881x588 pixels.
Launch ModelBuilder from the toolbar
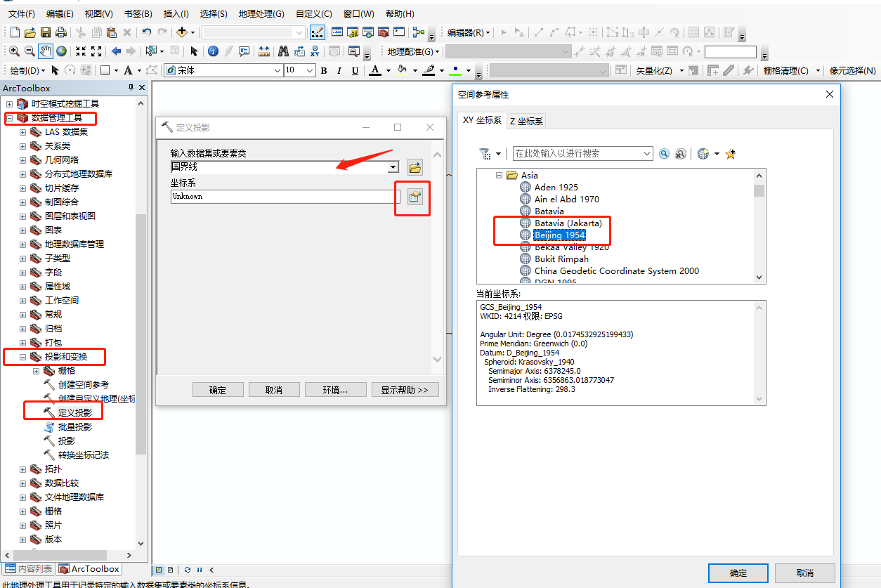click(x=419, y=32)
